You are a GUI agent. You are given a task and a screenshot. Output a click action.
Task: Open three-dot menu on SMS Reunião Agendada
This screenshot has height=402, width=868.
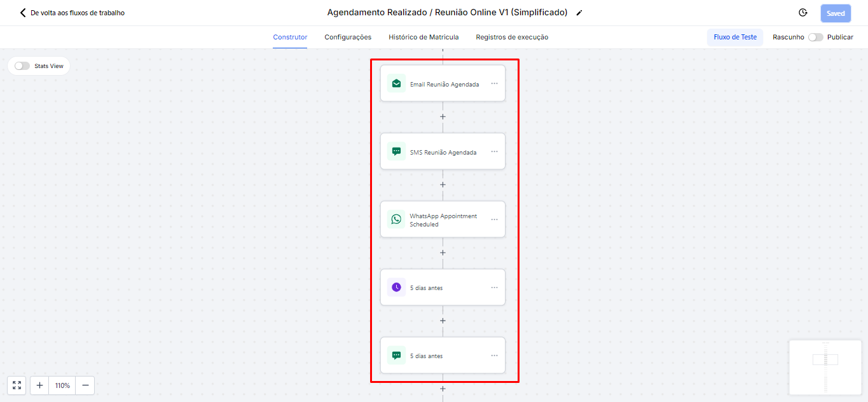click(494, 151)
